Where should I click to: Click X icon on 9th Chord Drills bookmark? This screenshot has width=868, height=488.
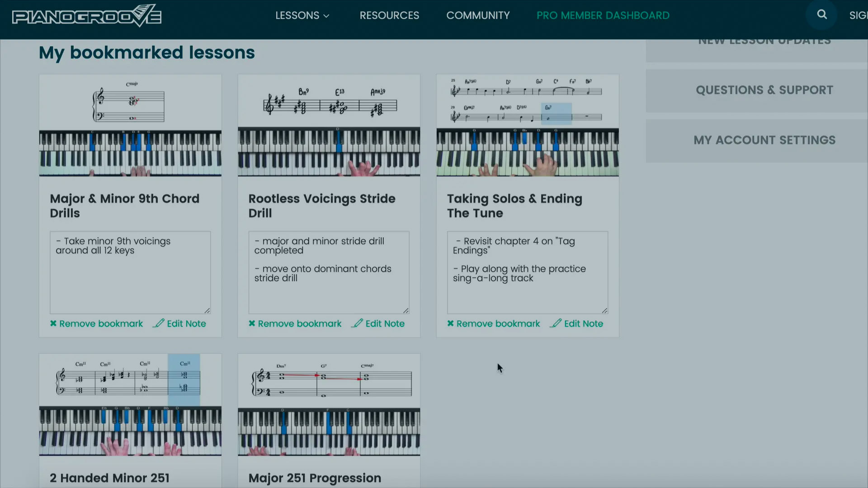coord(53,324)
